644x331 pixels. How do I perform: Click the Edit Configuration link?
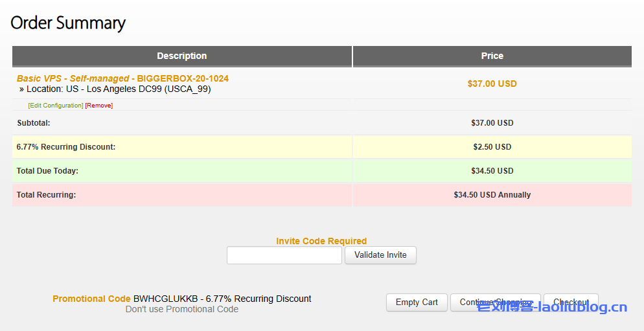tap(56, 106)
